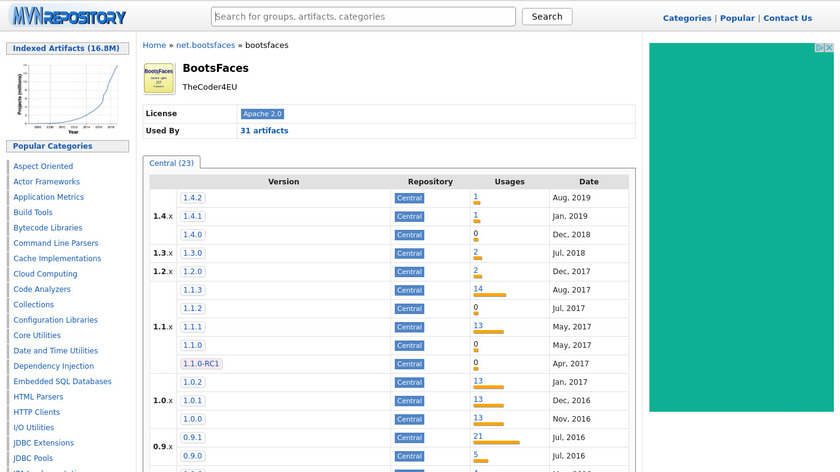Image resolution: width=840 pixels, height=472 pixels.
Task: Click the indexed artifacts growth chart
Action: tap(68, 97)
